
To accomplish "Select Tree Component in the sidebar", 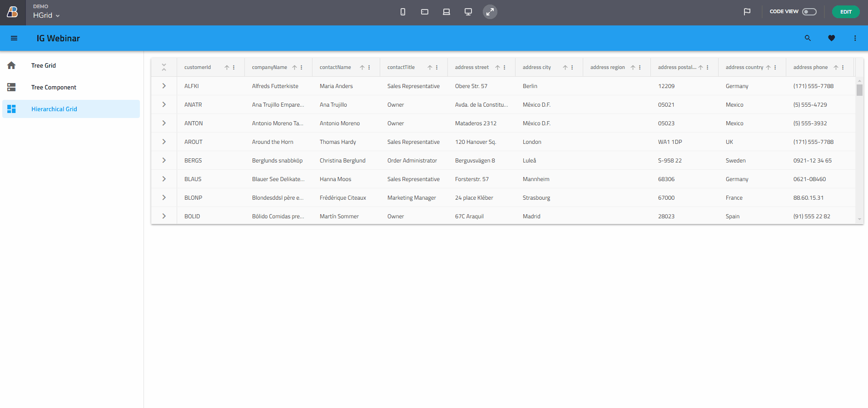I will [54, 87].
